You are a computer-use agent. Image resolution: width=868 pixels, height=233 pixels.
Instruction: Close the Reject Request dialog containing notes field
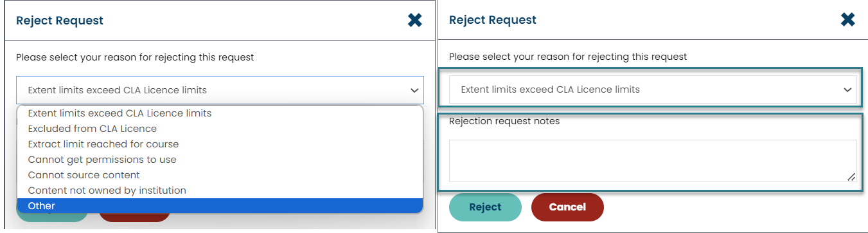point(848,20)
